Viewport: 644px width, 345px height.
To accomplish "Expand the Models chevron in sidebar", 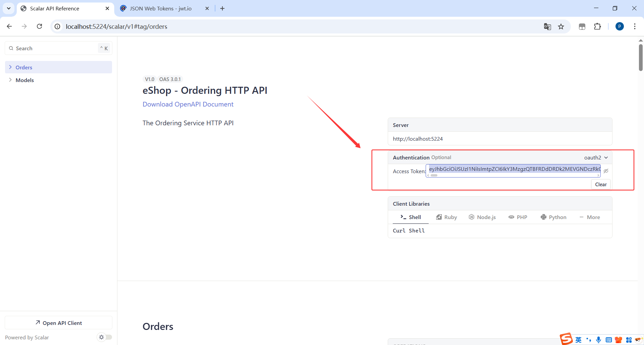I will tap(10, 80).
